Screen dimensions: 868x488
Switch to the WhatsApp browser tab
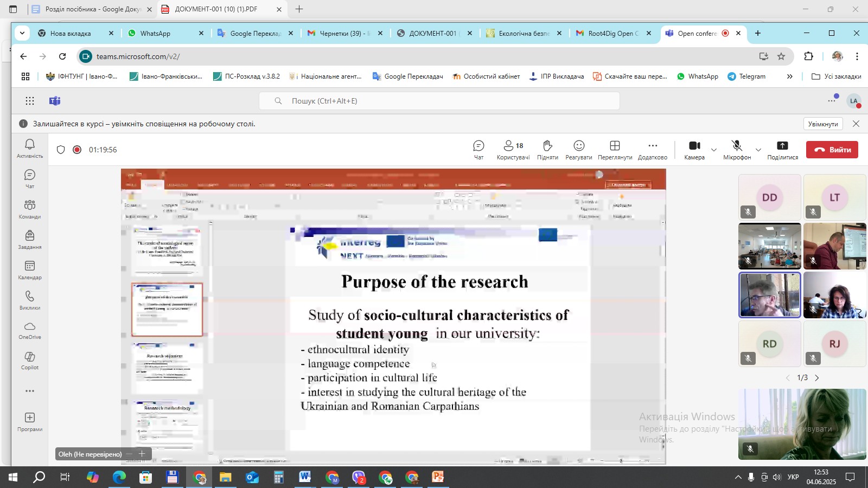click(155, 33)
